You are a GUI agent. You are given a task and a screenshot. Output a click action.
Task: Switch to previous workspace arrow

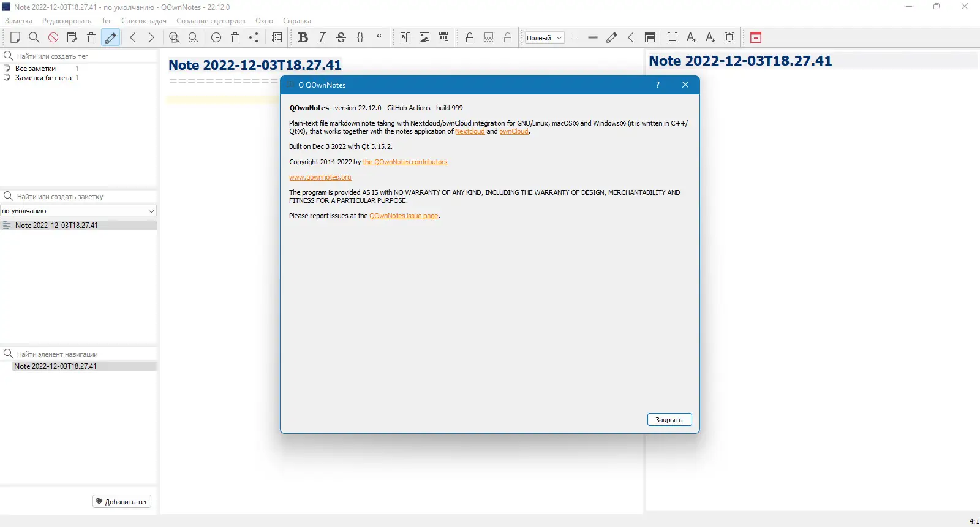(x=631, y=37)
